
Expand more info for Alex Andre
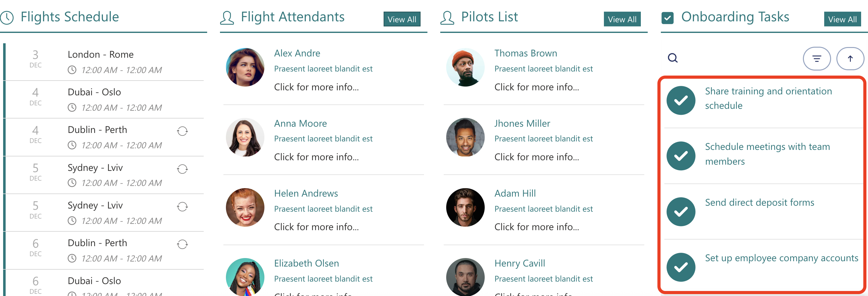pos(317,87)
